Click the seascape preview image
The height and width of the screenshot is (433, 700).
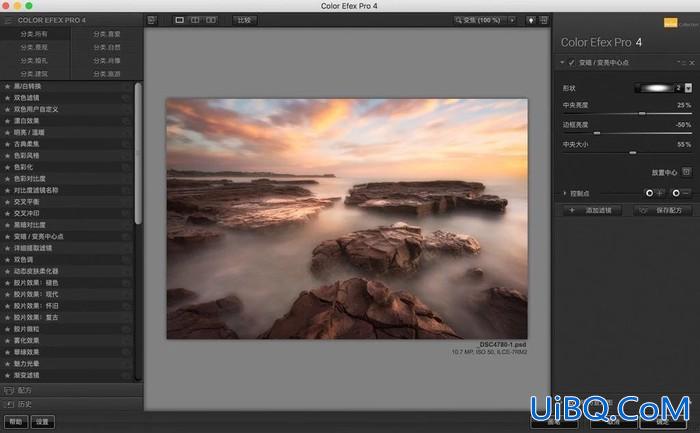[x=347, y=219]
